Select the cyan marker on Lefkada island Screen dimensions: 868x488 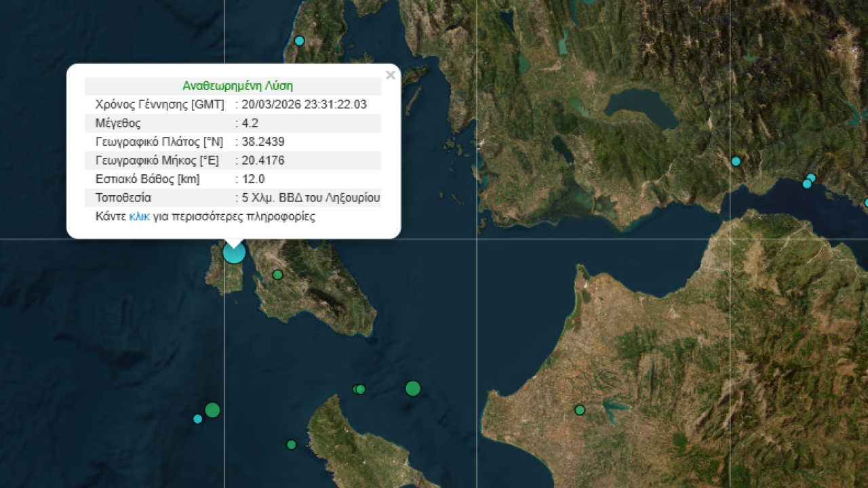(x=299, y=41)
